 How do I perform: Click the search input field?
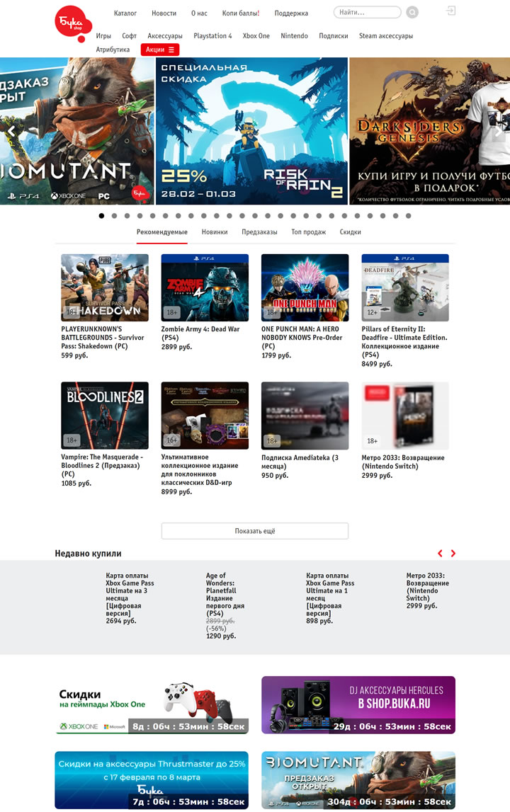(365, 13)
